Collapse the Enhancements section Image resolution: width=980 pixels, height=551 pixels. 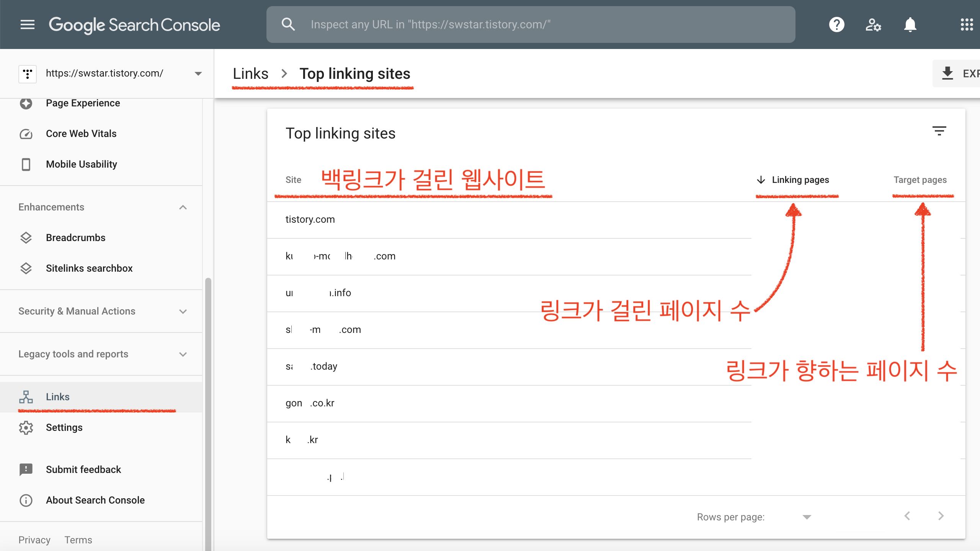(x=183, y=207)
